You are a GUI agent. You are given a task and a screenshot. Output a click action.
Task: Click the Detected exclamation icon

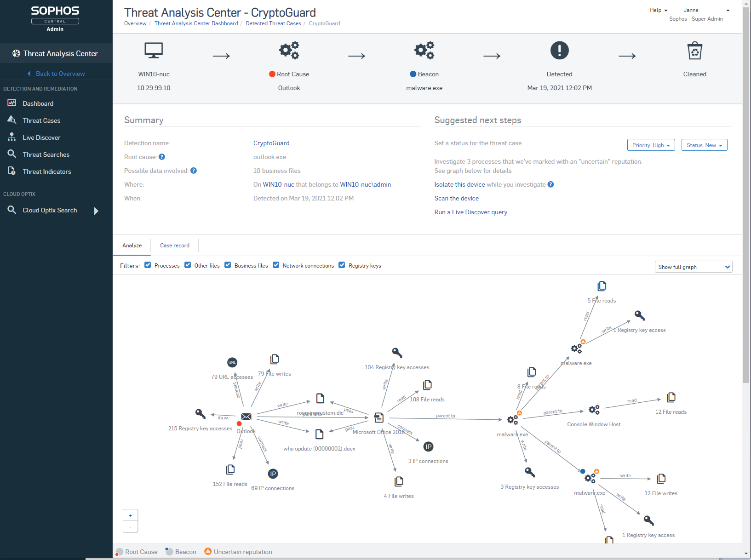(560, 50)
